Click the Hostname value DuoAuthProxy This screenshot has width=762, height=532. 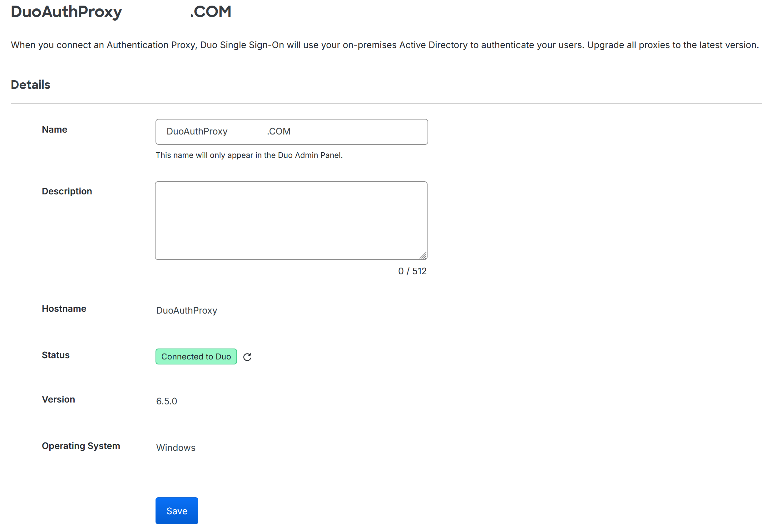[x=186, y=310]
